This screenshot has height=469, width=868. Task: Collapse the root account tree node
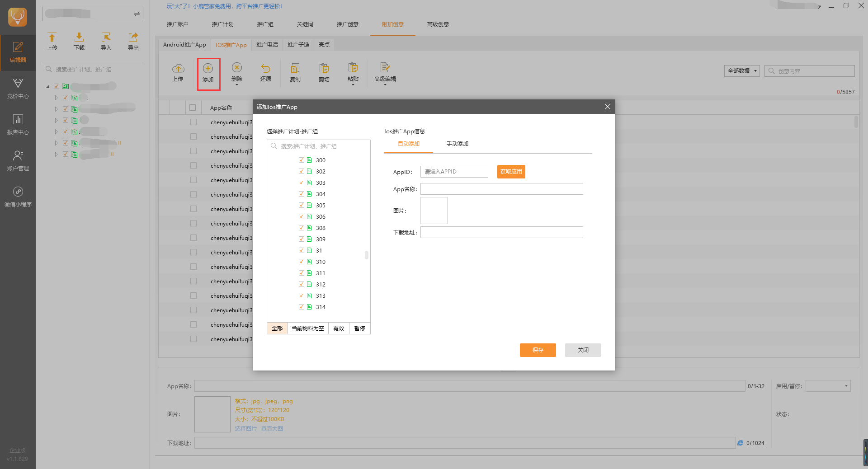pyautogui.click(x=48, y=86)
